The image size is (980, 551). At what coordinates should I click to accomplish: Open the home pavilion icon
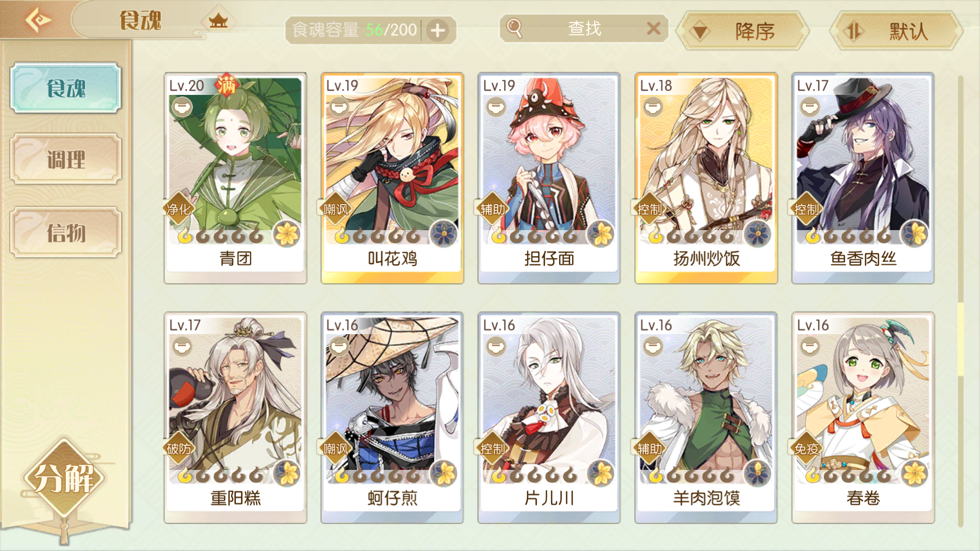pos(218,21)
